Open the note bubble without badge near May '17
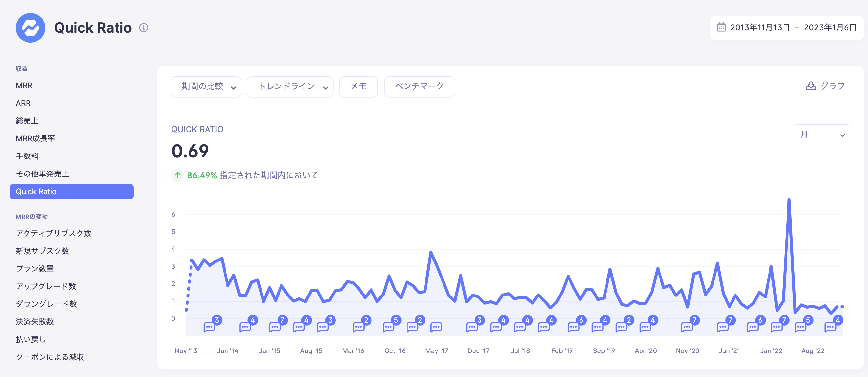Screen dimensions: 868x377 click(436, 327)
